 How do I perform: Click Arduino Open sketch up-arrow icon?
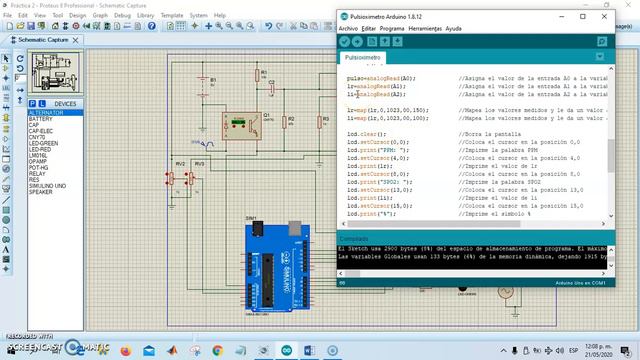384,42
